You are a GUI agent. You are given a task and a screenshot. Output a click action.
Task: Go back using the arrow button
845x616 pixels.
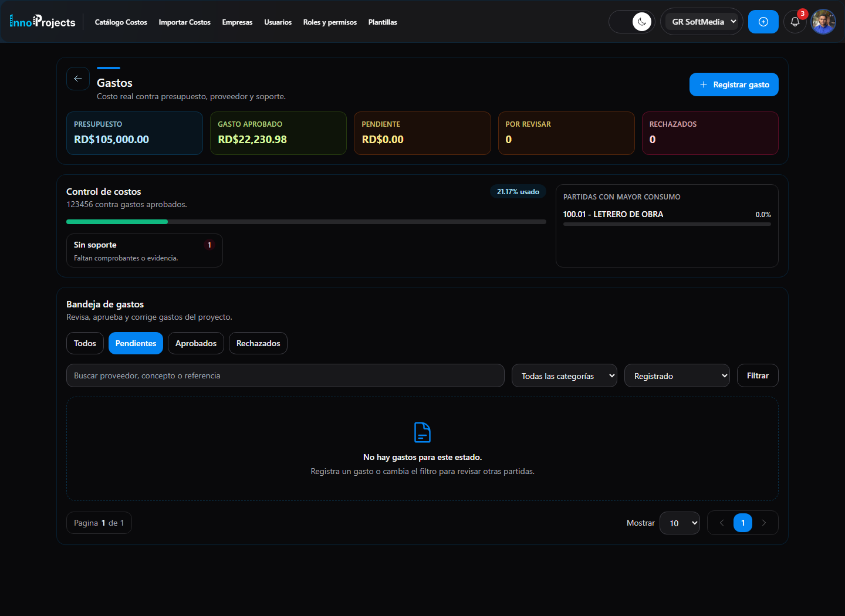pos(78,79)
